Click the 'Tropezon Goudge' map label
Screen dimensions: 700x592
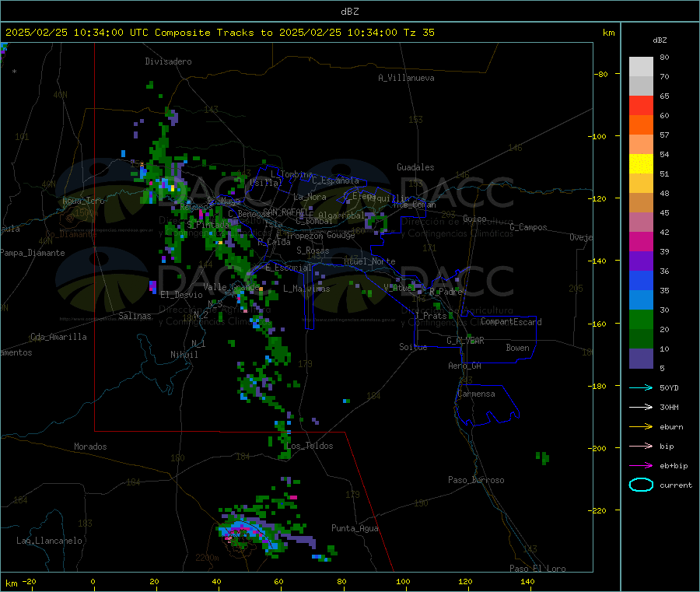pyautogui.click(x=320, y=235)
